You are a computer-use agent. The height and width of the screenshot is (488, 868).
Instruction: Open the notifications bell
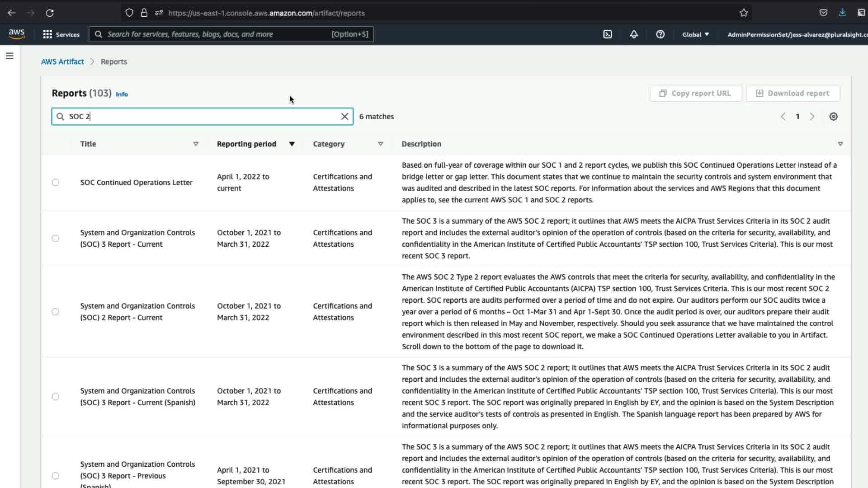click(634, 34)
